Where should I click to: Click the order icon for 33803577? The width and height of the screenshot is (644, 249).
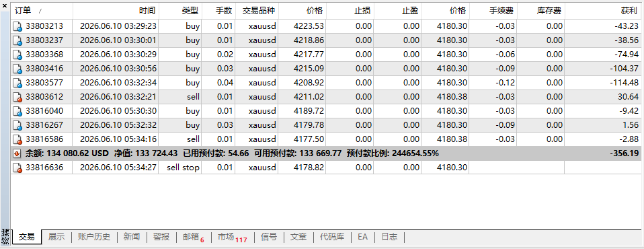(x=17, y=83)
